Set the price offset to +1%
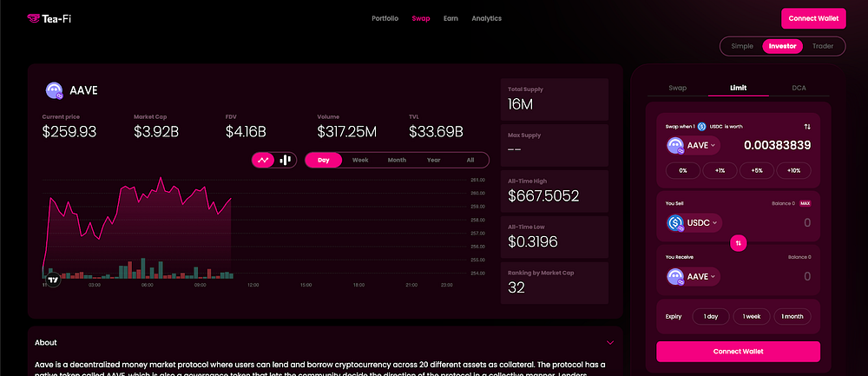Image resolution: width=868 pixels, height=376 pixels. [720, 170]
